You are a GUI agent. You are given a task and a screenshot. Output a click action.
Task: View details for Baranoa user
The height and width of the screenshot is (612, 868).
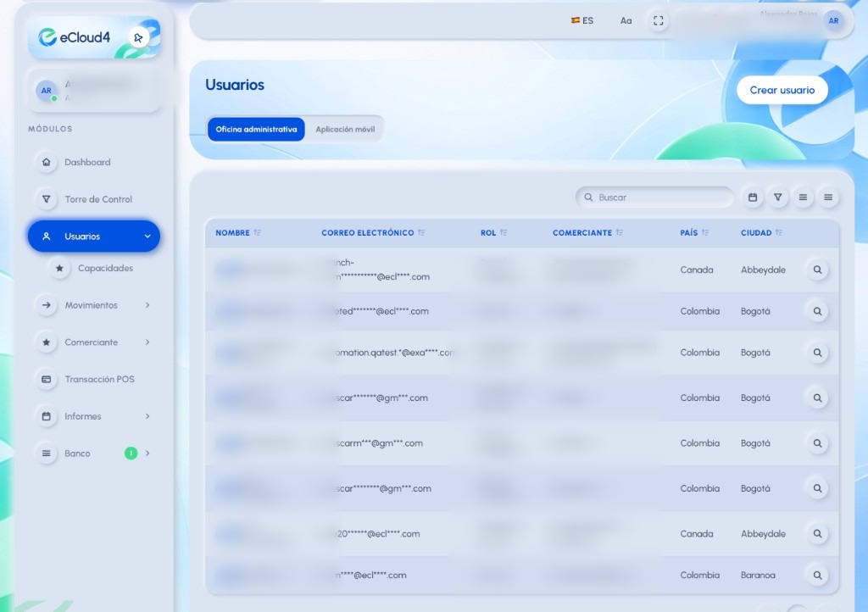click(x=817, y=575)
